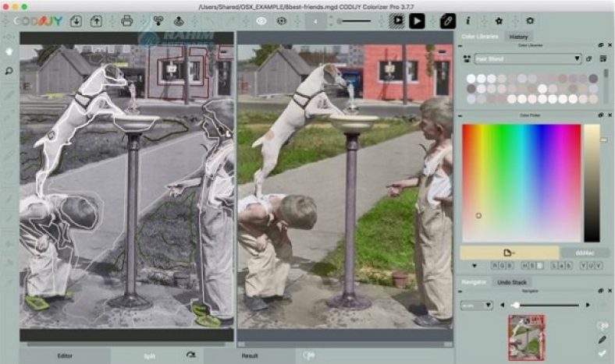This screenshot has height=364, width=615.
Task: Click the printer icon in toolbar
Action: pos(126,21)
